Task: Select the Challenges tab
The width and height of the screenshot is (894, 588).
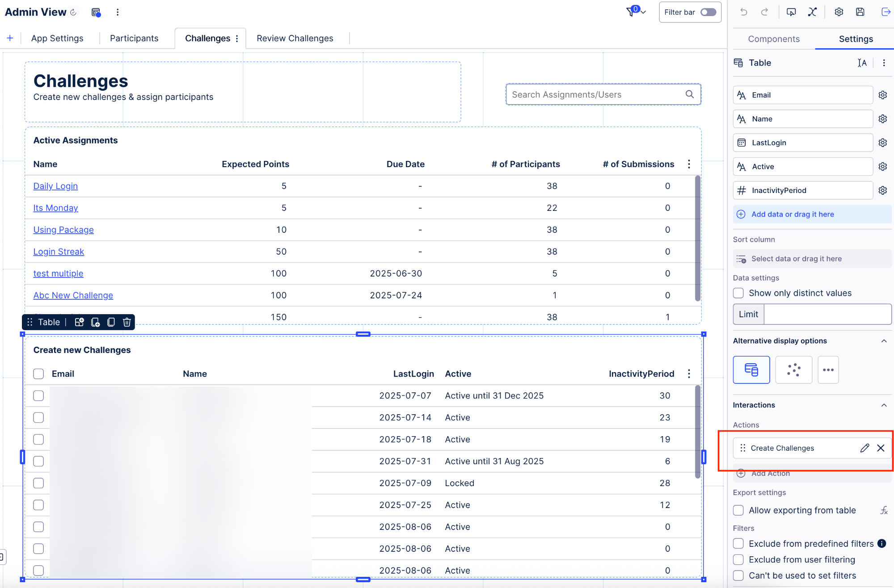Action: 207,38
